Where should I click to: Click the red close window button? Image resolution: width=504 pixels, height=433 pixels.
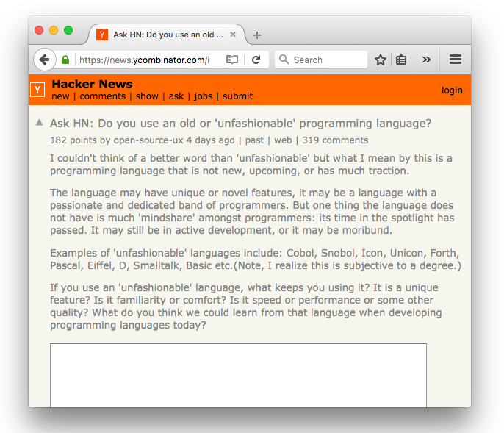[39, 30]
